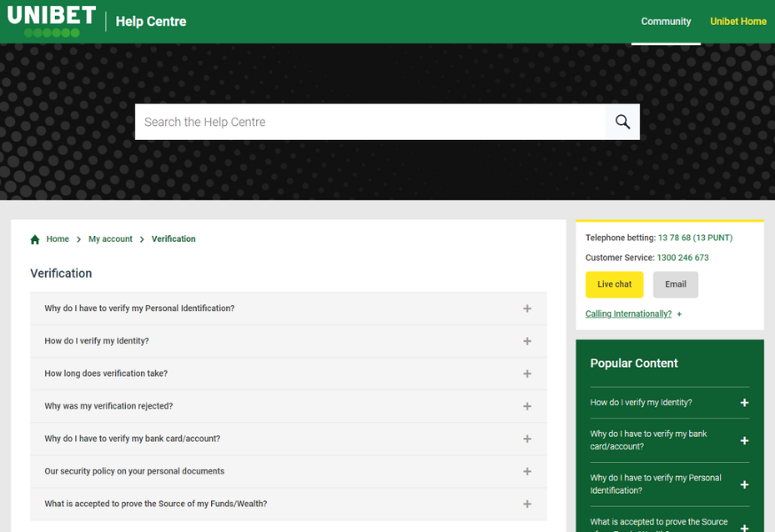The image size is (775, 532).
Task: Click plus icon on Popular Content Personal Identification item
Action: coord(744,484)
